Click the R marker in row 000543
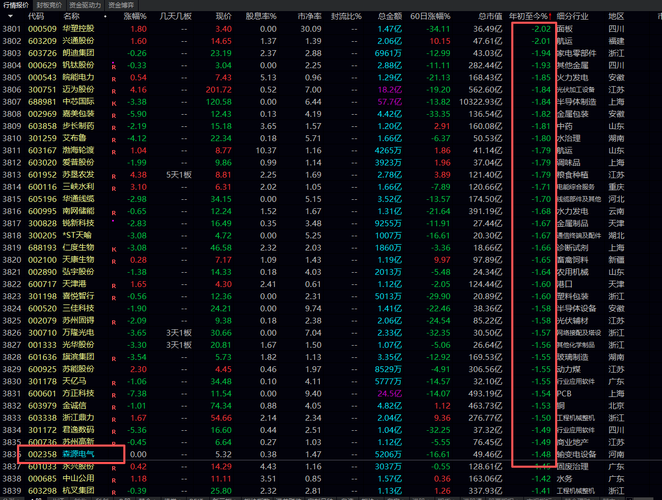 [114, 79]
